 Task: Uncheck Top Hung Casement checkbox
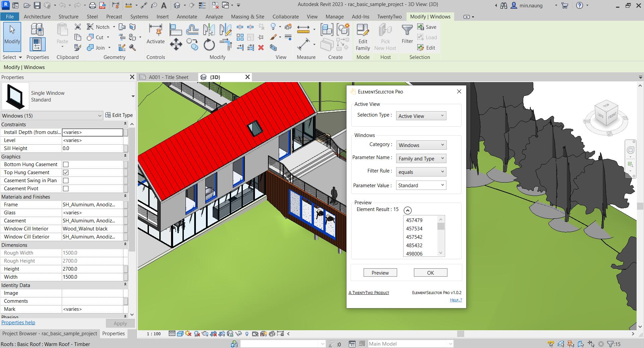[66, 172]
